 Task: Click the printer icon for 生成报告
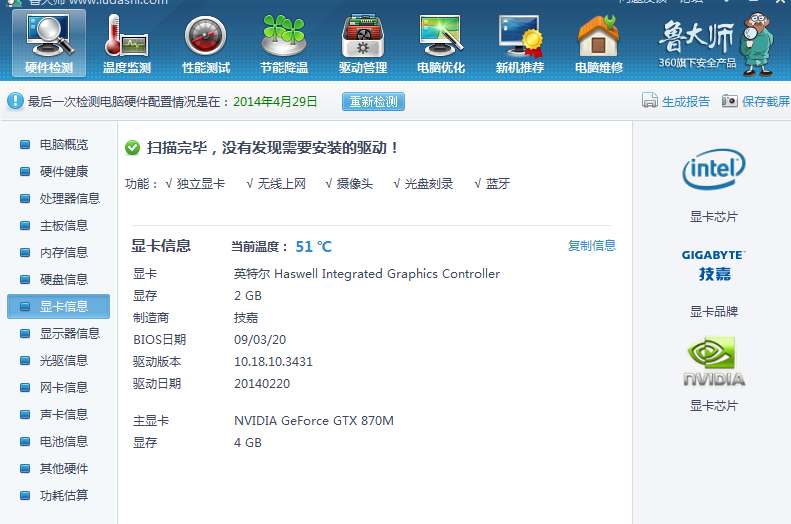[650, 100]
